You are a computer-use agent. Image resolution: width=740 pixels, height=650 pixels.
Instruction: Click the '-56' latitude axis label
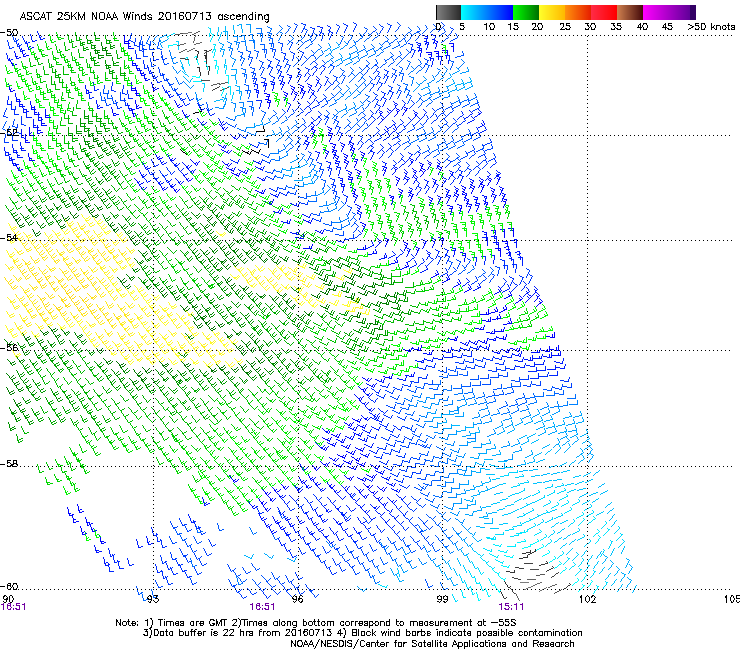9,347
